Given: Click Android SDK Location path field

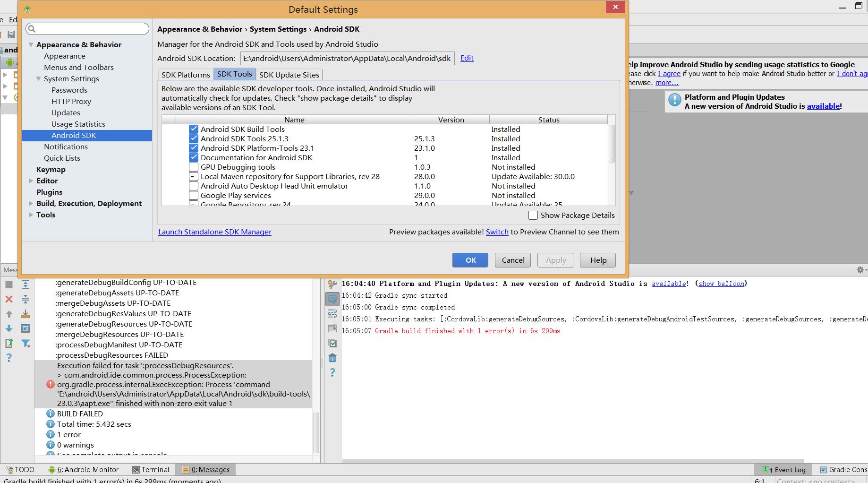Looking at the screenshot, I should coord(347,58).
